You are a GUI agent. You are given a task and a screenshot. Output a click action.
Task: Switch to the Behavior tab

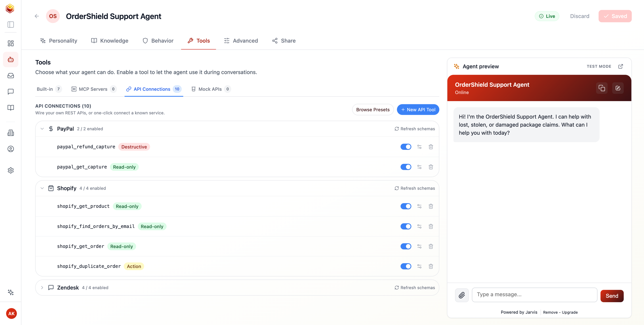point(158,41)
